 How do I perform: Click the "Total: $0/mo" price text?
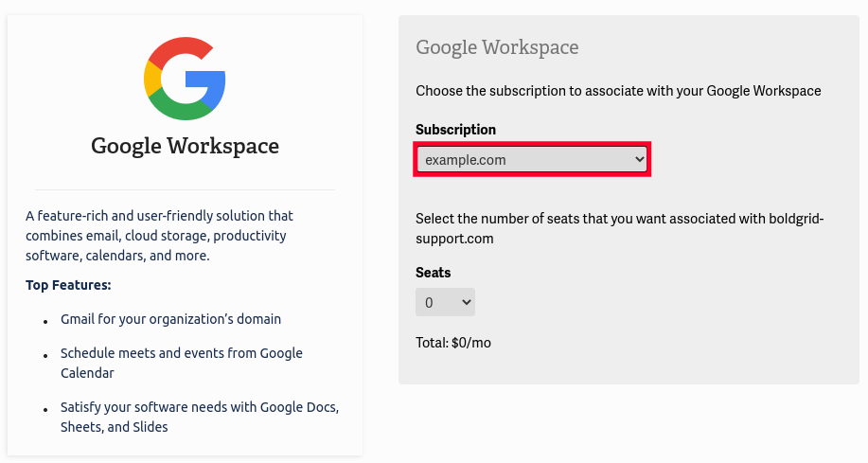click(453, 343)
